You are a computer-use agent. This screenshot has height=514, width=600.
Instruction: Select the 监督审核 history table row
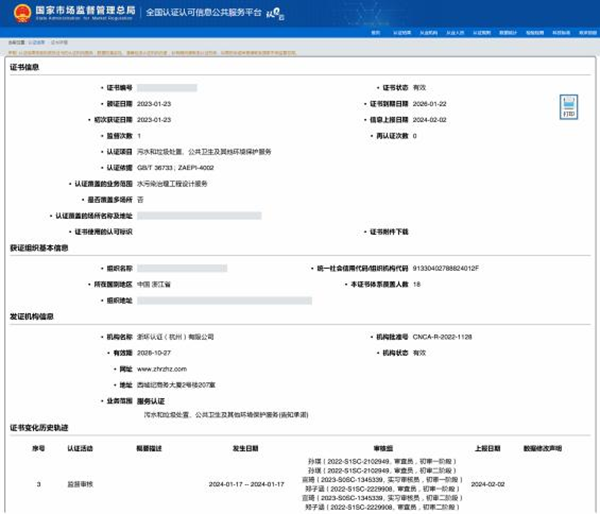click(x=300, y=484)
